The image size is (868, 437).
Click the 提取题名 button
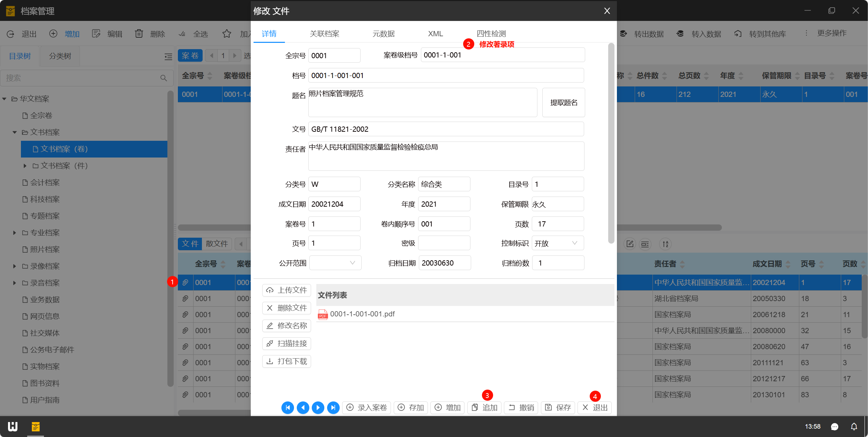tap(563, 102)
